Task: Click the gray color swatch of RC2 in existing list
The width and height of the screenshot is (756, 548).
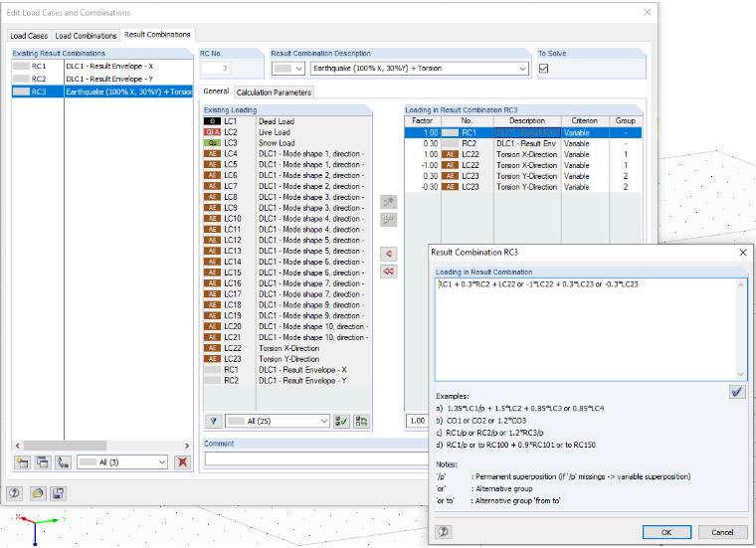Action: coord(21,79)
